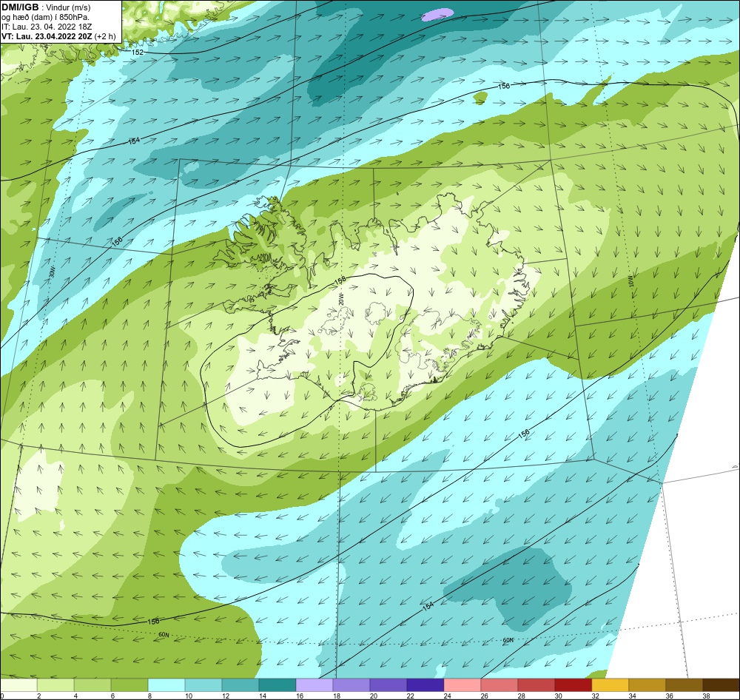Screen dimensions: 740x700
Task: Click the legend value "38"
Action: pos(706,696)
